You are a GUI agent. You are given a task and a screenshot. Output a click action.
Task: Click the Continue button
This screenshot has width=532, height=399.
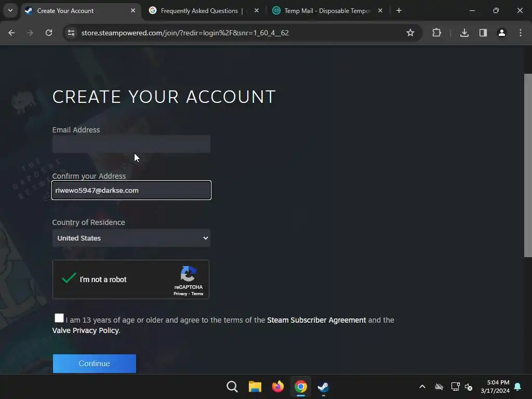pos(95,364)
